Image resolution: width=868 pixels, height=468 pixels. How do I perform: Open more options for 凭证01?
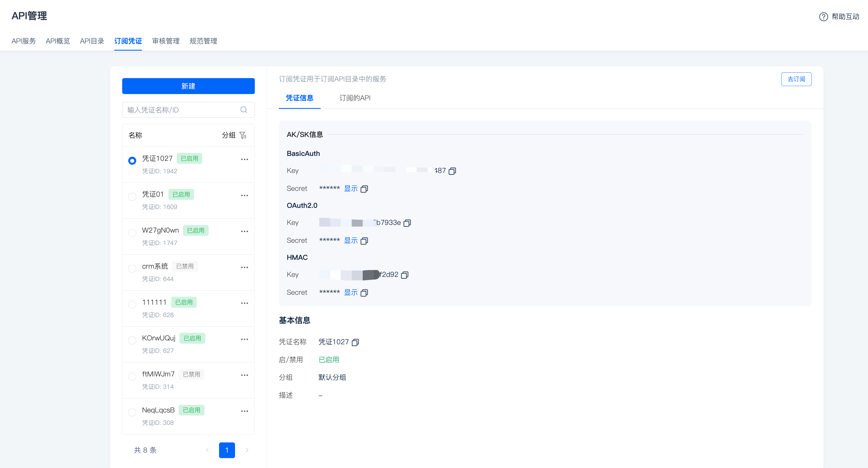click(x=244, y=195)
